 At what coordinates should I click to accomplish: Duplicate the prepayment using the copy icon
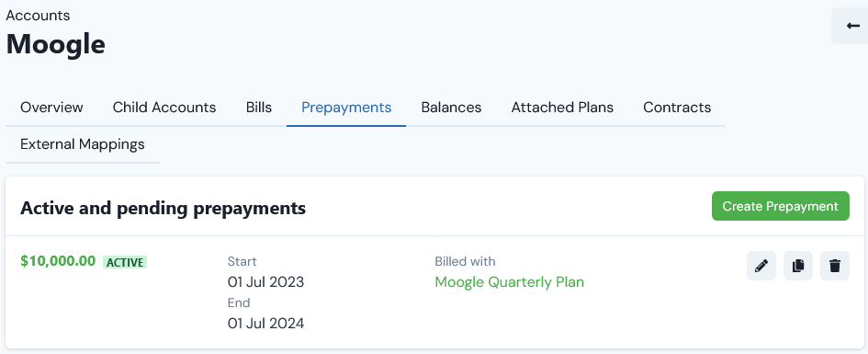point(797,266)
